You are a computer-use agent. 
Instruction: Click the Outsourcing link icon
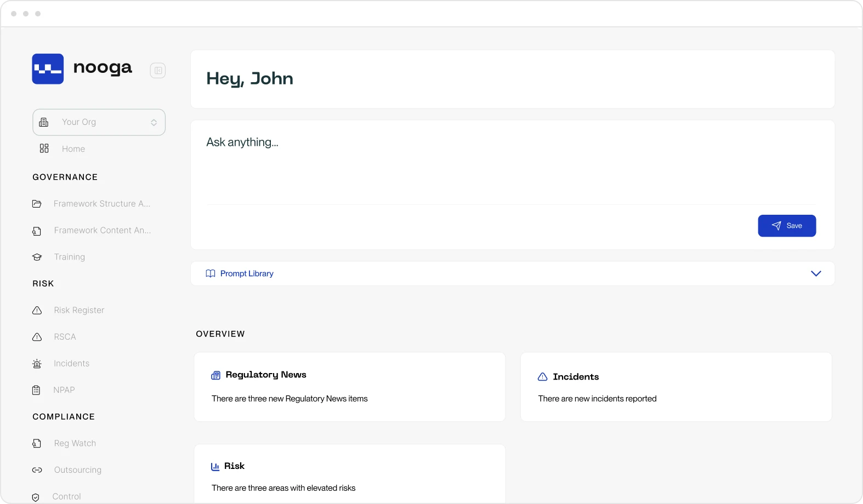[37, 470]
